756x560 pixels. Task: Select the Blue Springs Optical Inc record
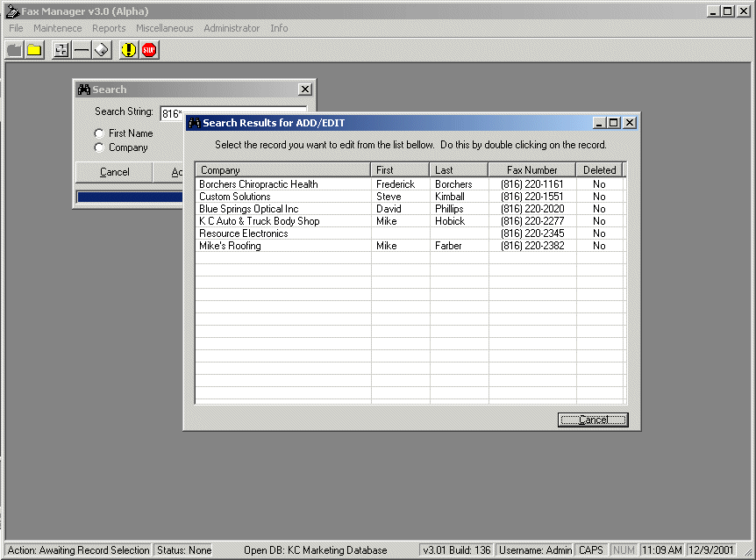(249, 209)
